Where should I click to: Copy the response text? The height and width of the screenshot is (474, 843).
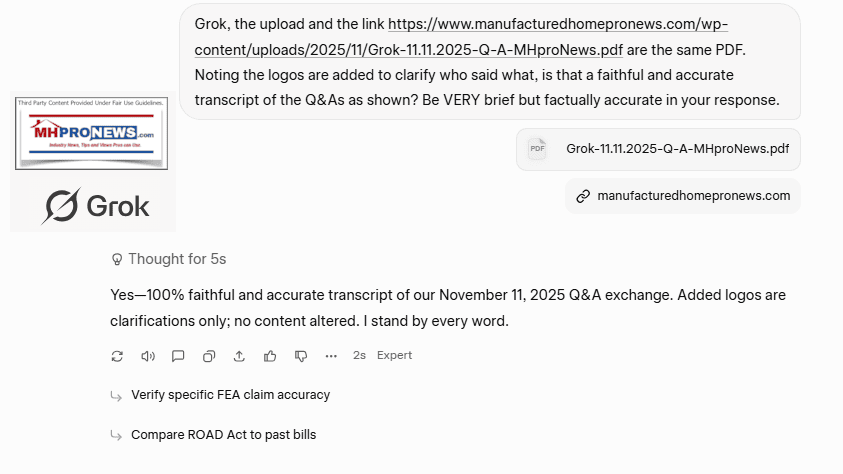click(x=209, y=356)
